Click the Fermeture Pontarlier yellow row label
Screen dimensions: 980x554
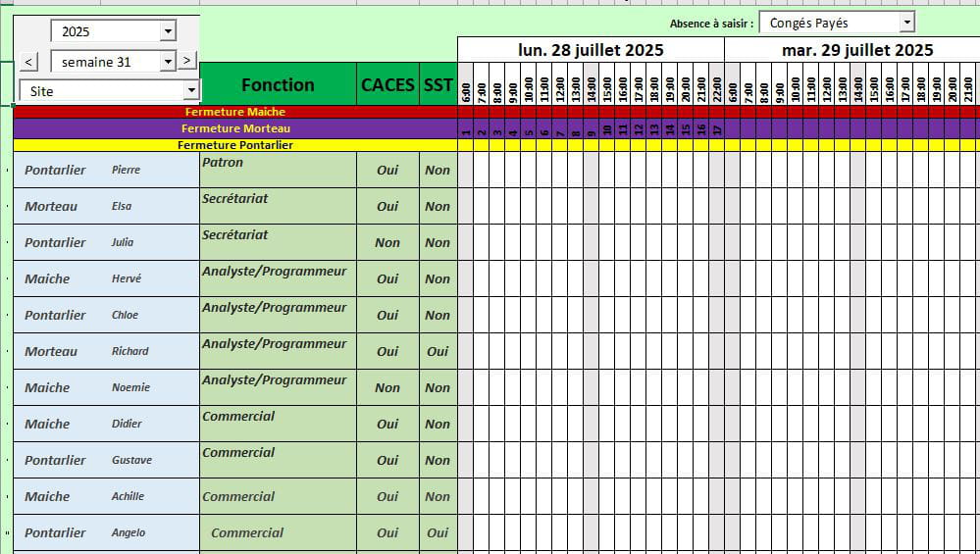pyautogui.click(x=235, y=145)
